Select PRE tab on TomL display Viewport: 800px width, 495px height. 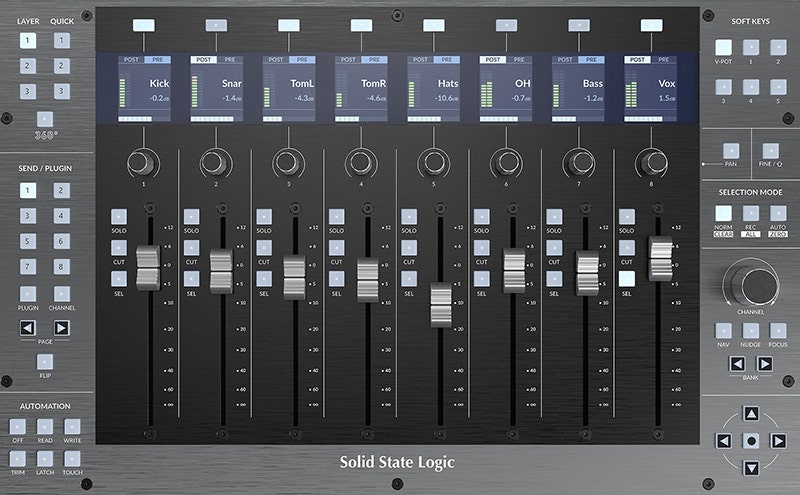(302, 60)
